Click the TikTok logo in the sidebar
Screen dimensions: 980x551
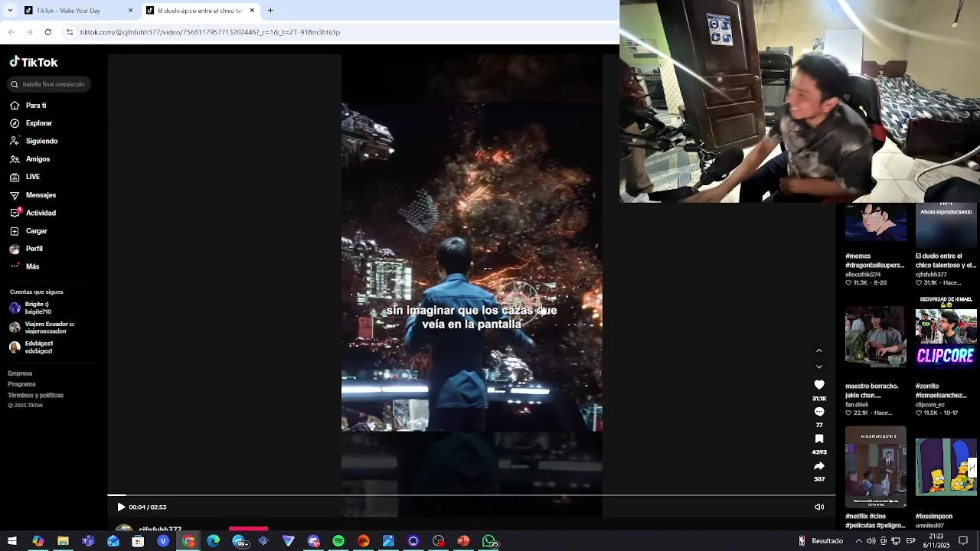click(x=34, y=62)
